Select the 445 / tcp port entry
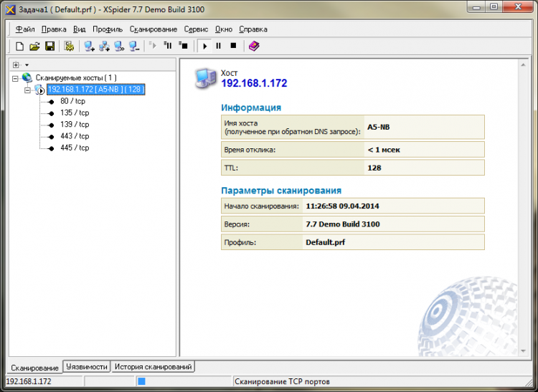This screenshot has height=392, width=538. pos(75,148)
